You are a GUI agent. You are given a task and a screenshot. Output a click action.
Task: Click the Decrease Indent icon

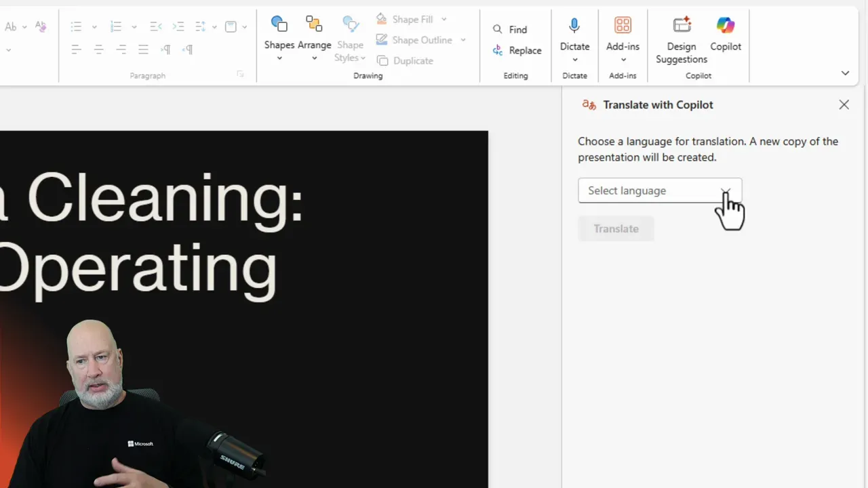(155, 26)
